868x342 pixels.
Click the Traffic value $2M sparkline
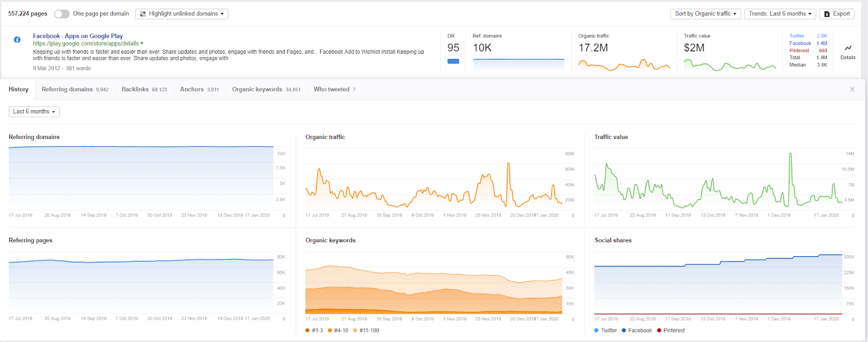click(730, 65)
